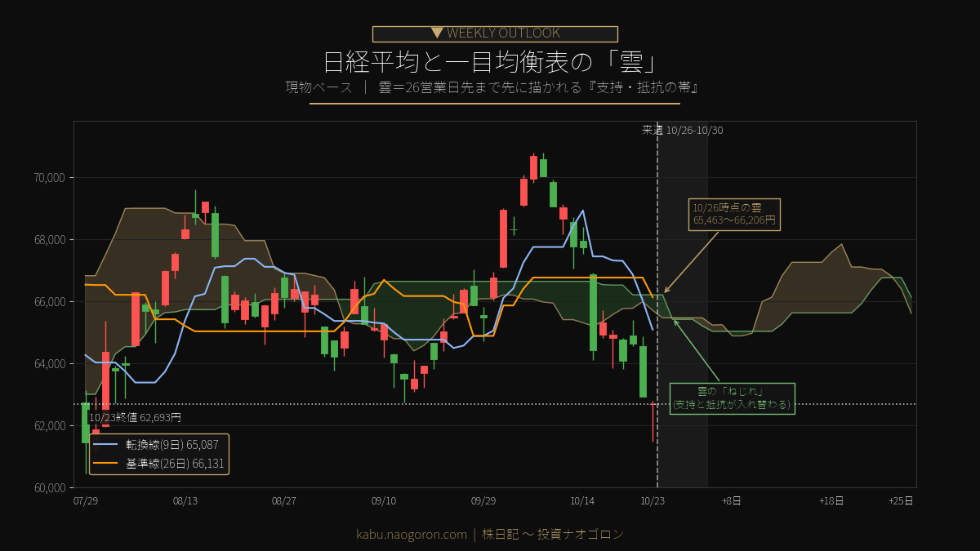Click the 09/29 date label

[483, 501]
